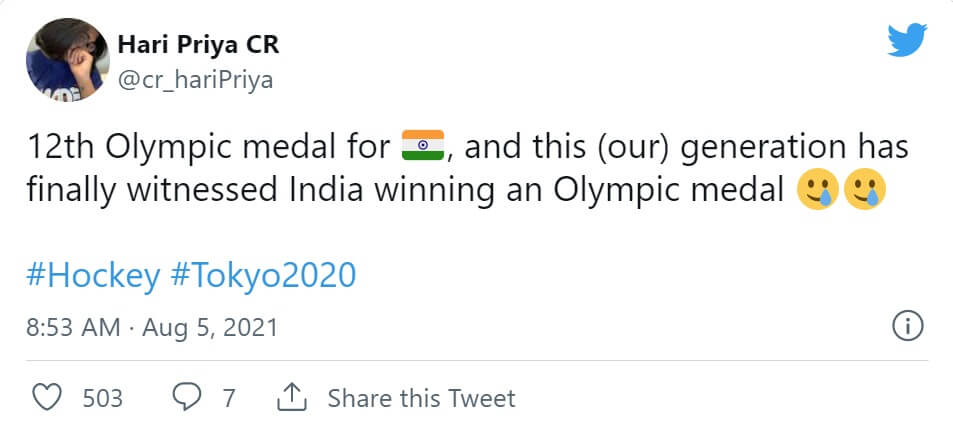Follow the #Tokyo2020 hashtag link
The width and height of the screenshot is (953, 424).
click(x=264, y=276)
